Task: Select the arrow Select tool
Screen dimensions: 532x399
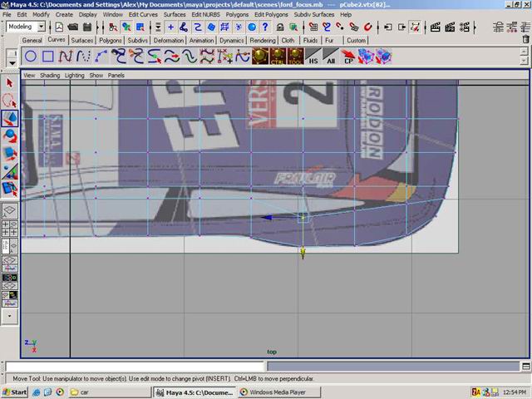Action: tap(10, 83)
